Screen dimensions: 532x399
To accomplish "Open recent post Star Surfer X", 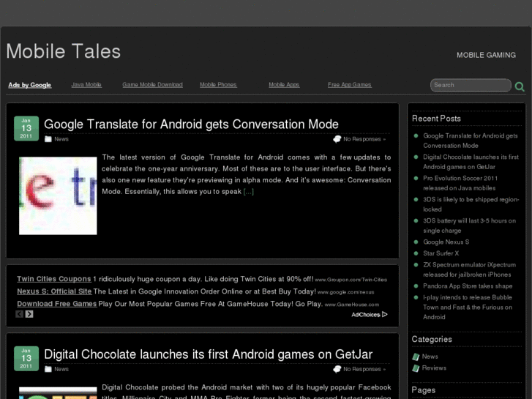I will coord(441,253).
